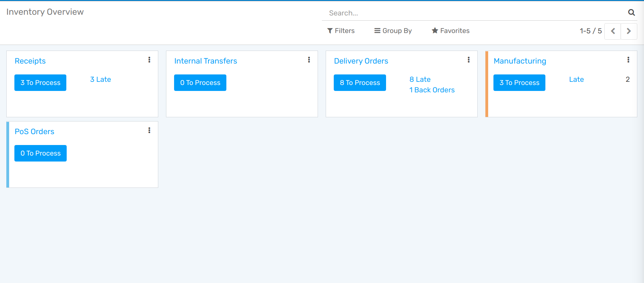Click the Internal Transfers 0 To Process button
The height and width of the screenshot is (283, 644).
coord(200,83)
